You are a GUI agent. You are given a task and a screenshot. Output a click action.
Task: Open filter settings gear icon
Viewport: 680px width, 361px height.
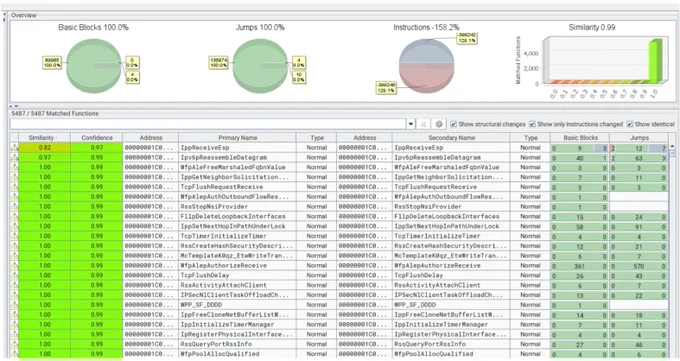(x=439, y=125)
